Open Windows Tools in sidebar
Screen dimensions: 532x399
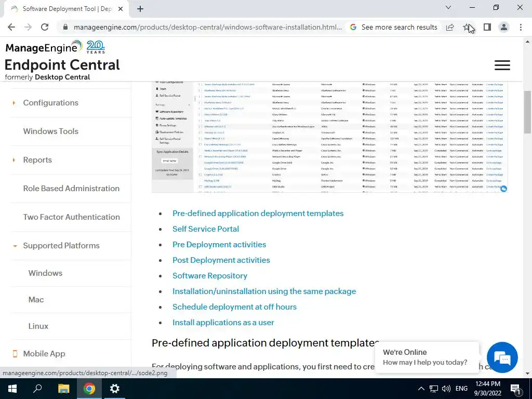point(50,131)
